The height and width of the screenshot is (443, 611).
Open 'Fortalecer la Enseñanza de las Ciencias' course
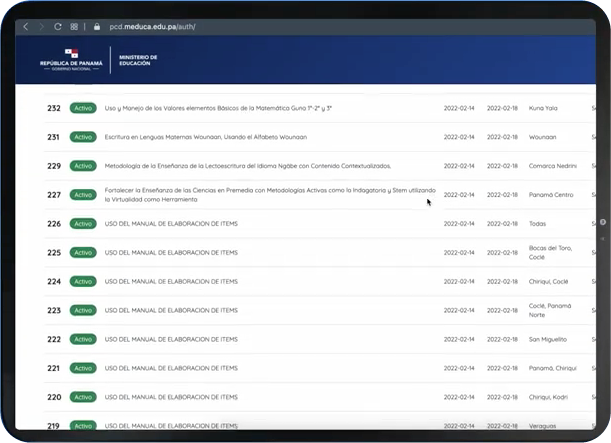[270, 195]
